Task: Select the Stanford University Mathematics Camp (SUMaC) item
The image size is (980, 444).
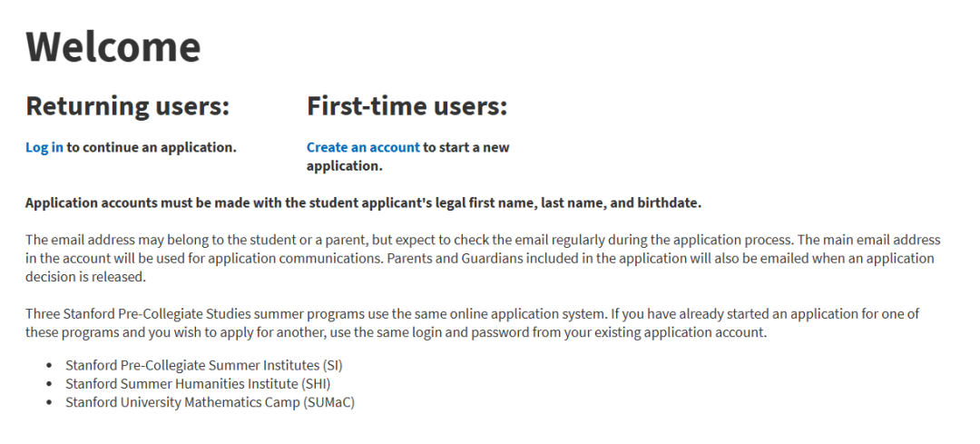Action: pos(210,402)
